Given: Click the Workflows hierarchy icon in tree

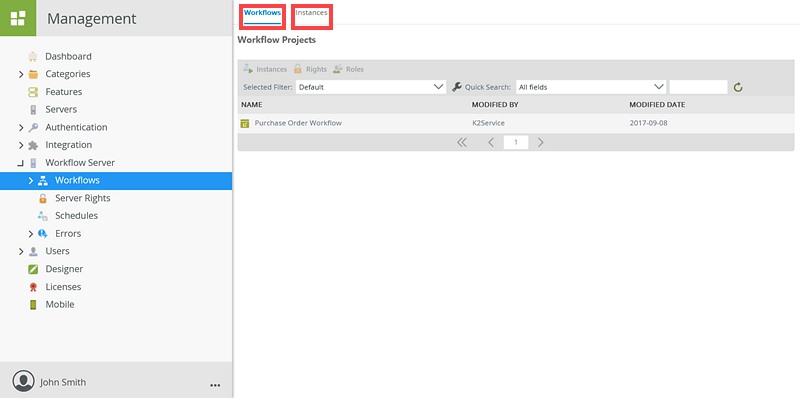Looking at the screenshot, I should (x=43, y=180).
